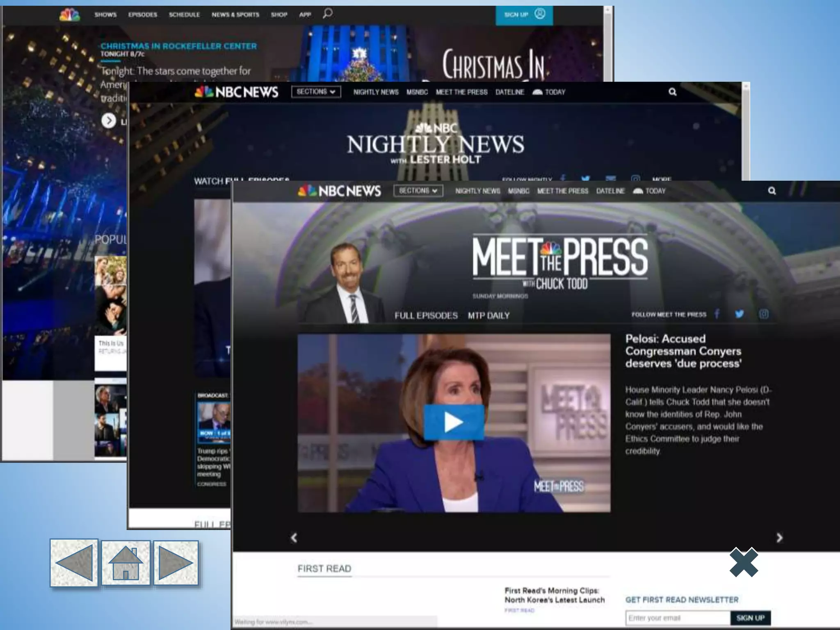The width and height of the screenshot is (840, 630).
Task: Open Pelosi Conyers due process headline
Action: click(x=683, y=351)
